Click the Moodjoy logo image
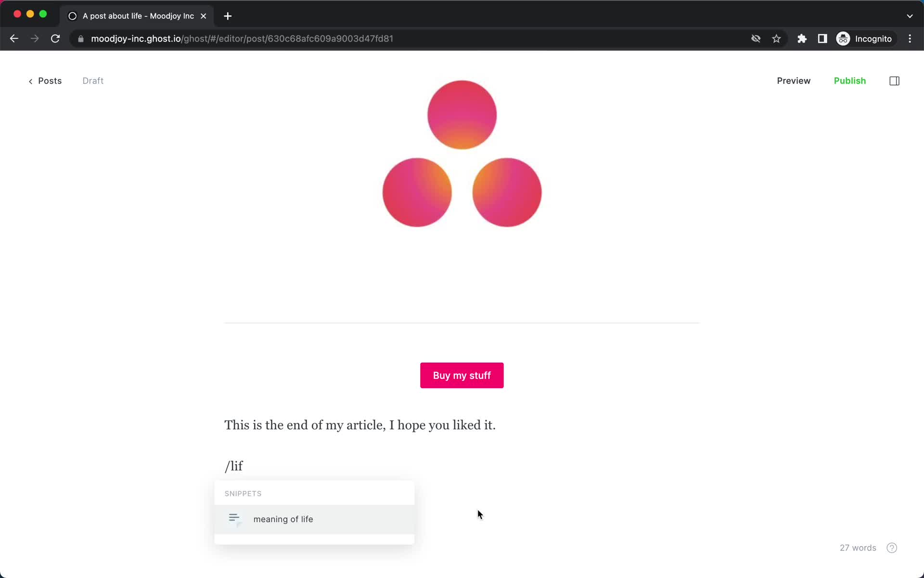The width and height of the screenshot is (924, 578). [462, 153]
